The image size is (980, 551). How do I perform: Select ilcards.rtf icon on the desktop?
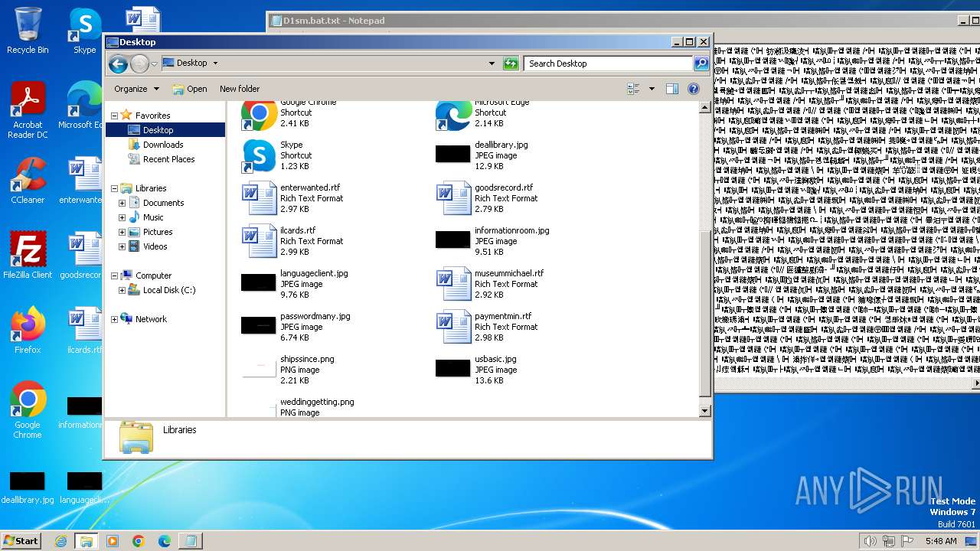84,331
